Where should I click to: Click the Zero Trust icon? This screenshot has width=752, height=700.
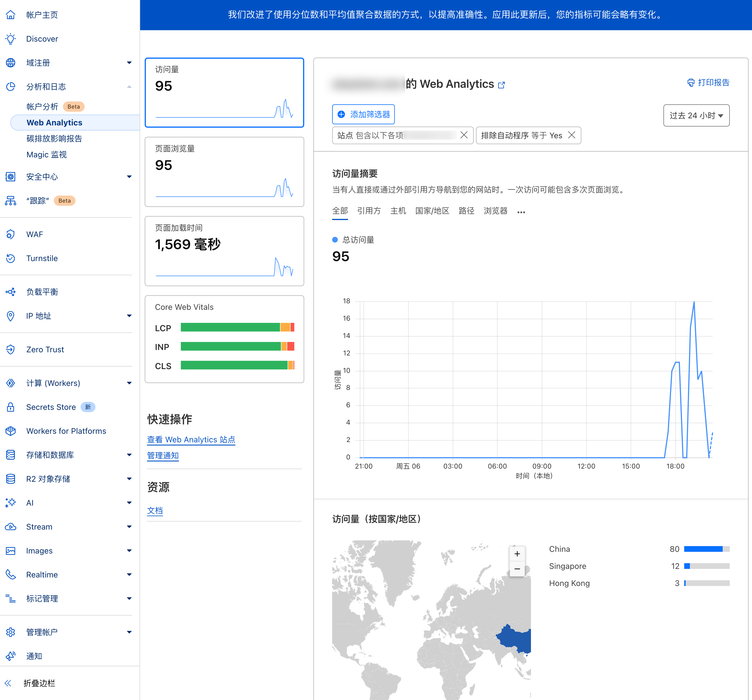click(x=11, y=349)
